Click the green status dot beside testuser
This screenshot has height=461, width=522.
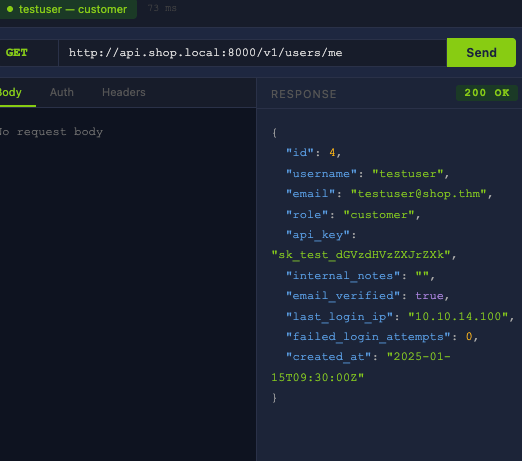10,9
